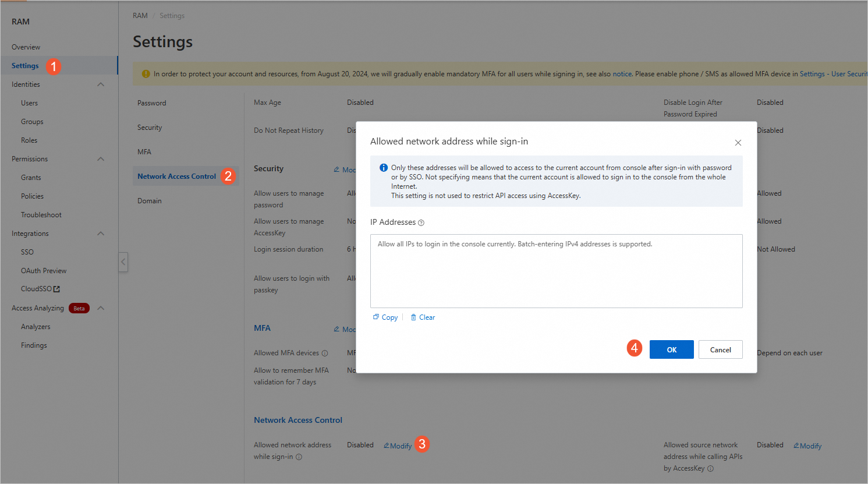Click help icon next to Allowed MFA devices
This screenshot has height=484, width=868.
click(325, 354)
